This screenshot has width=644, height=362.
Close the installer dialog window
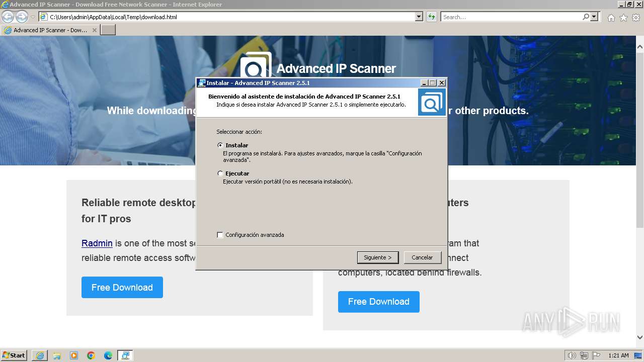tap(442, 83)
